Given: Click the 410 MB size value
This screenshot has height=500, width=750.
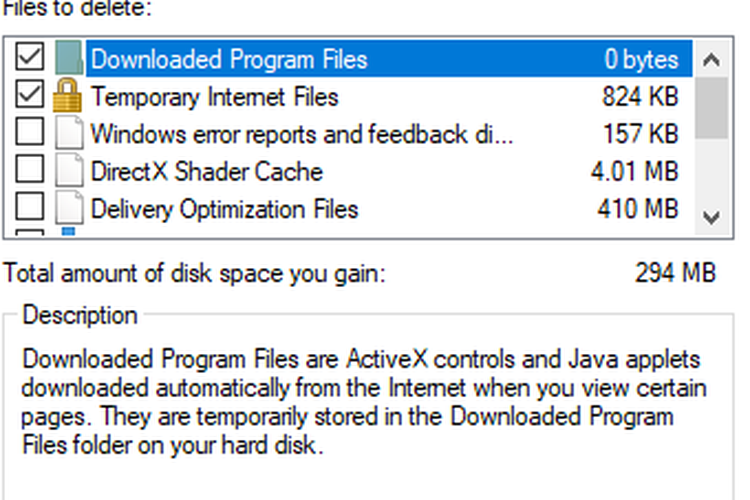Looking at the screenshot, I should 638,209.
